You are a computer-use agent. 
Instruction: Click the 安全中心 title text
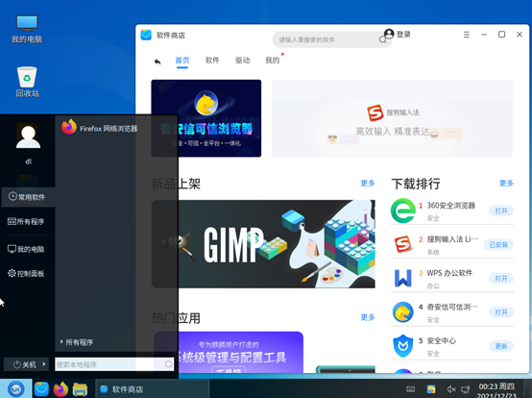[x=442, y=340]
